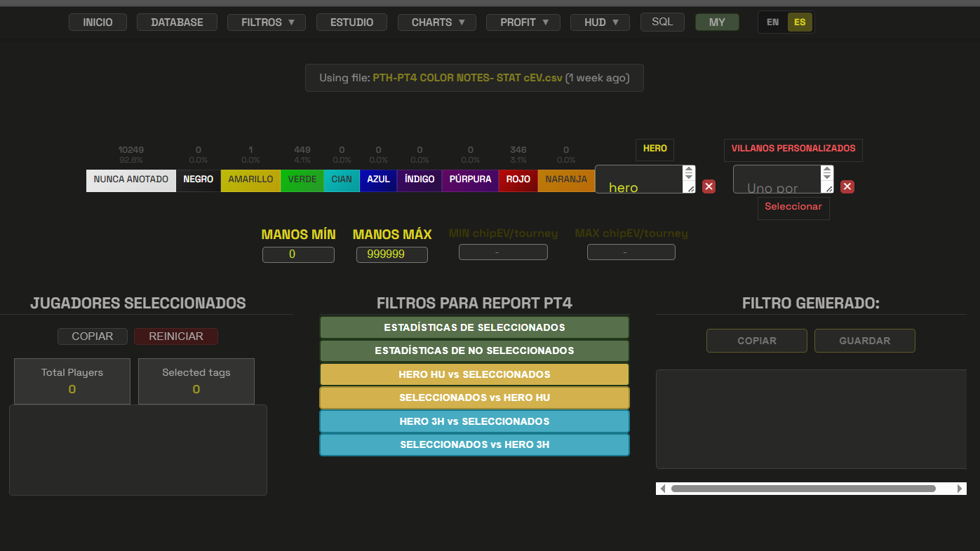Click HERO HU vs SELECCIONADOS filter button
This screenshot has height=551, width=980.
pos(474,374)
